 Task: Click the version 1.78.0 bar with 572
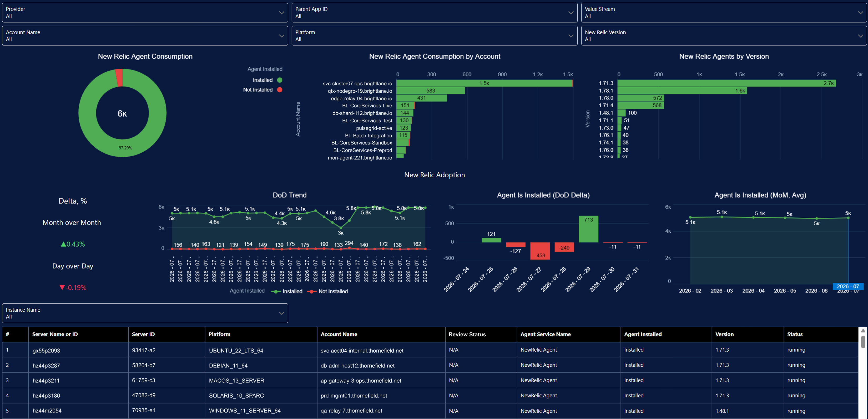tap(640, 98)
